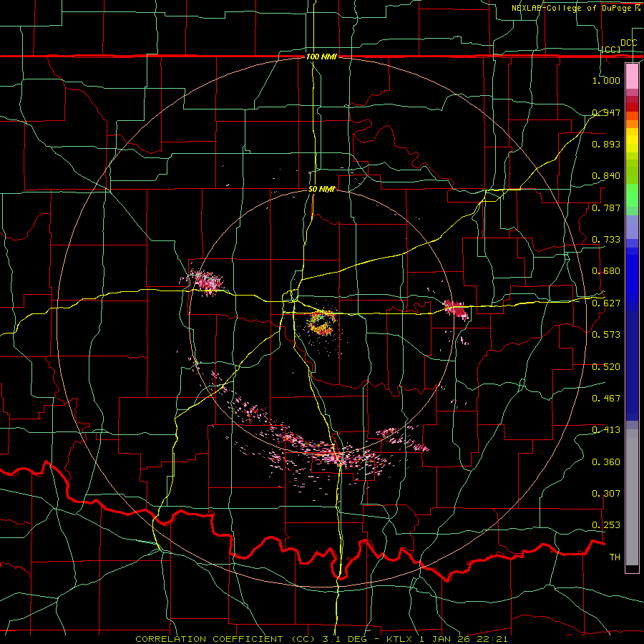
Task: Click the 0.840 legend value
Action: click(606, 176)
